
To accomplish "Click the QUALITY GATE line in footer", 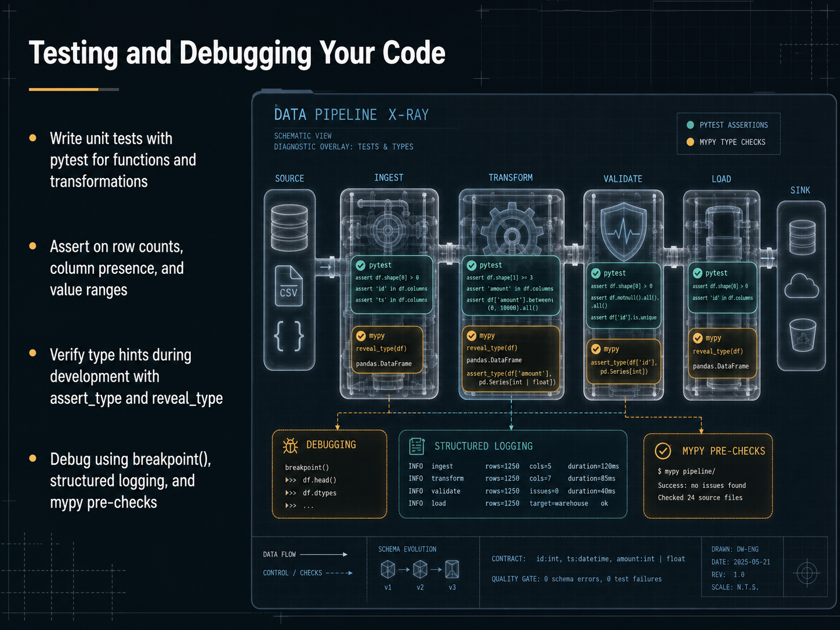I will (577, 579).
